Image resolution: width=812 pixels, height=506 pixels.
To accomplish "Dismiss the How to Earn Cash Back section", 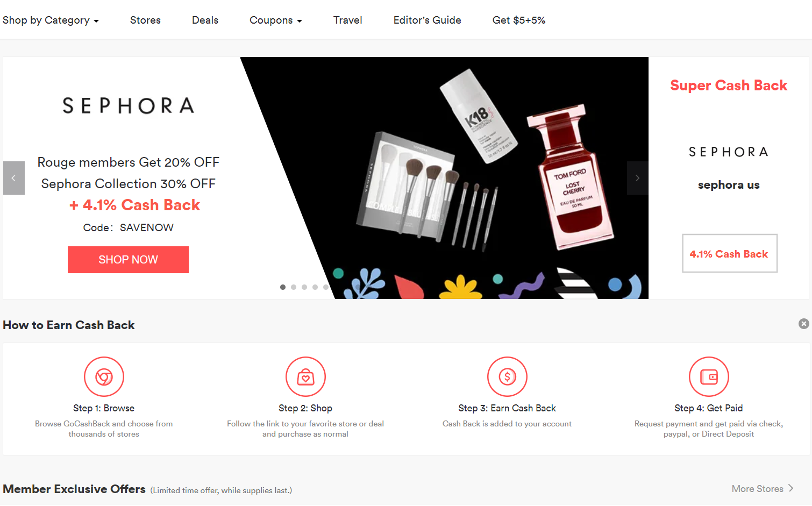I will [804, 324].
